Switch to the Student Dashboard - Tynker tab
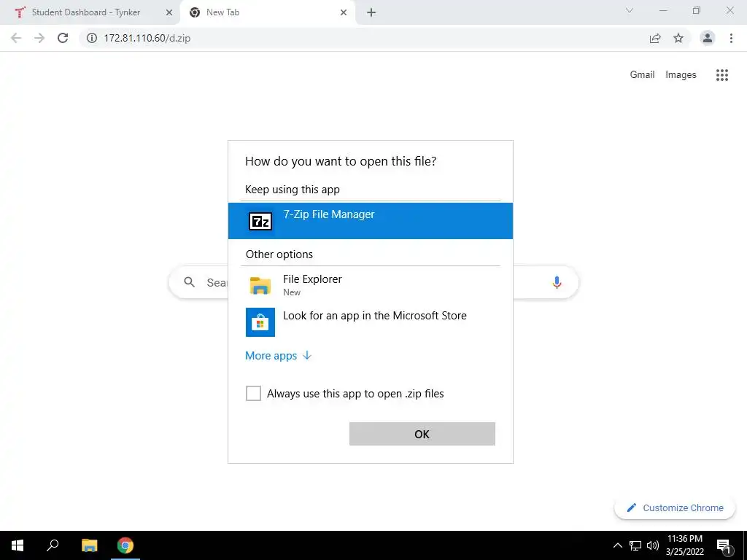 90,13
